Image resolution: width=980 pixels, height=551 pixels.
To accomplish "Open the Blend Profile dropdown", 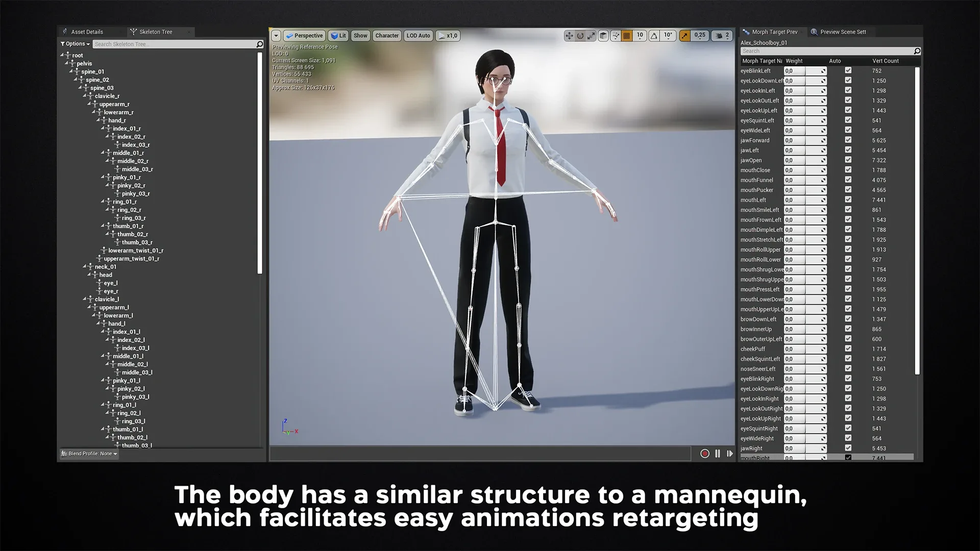I will pyautogui.click(x=89, y=454).
